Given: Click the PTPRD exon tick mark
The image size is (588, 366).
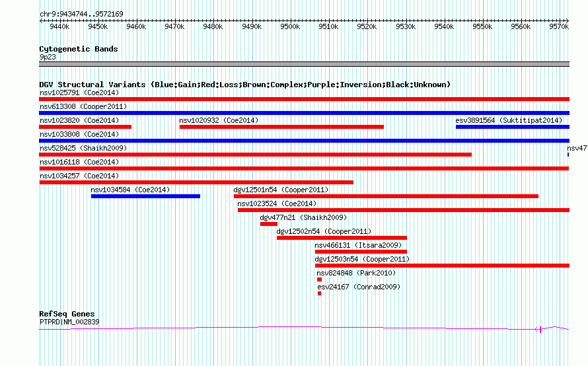Looking at the screenshot, I should pyautogui.click(x=540, y=329).
